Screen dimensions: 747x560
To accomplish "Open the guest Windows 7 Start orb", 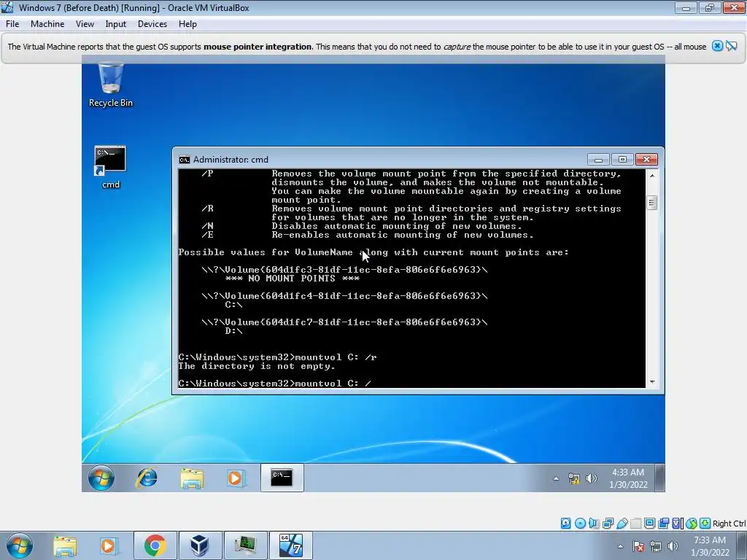I will pyautogui.click(x=101, y=478).
